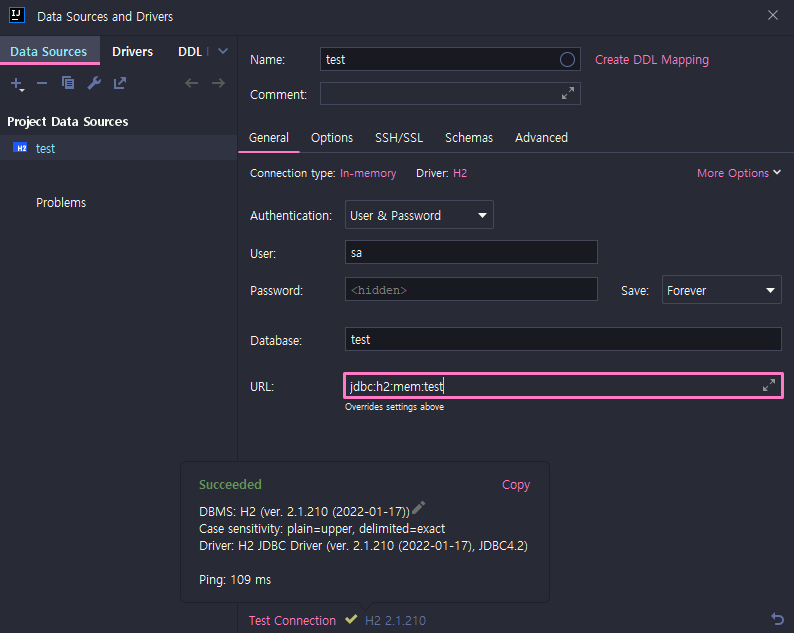
Task: Click the IntelliJ logo in the title bar
Action: [x=17, y=15]
